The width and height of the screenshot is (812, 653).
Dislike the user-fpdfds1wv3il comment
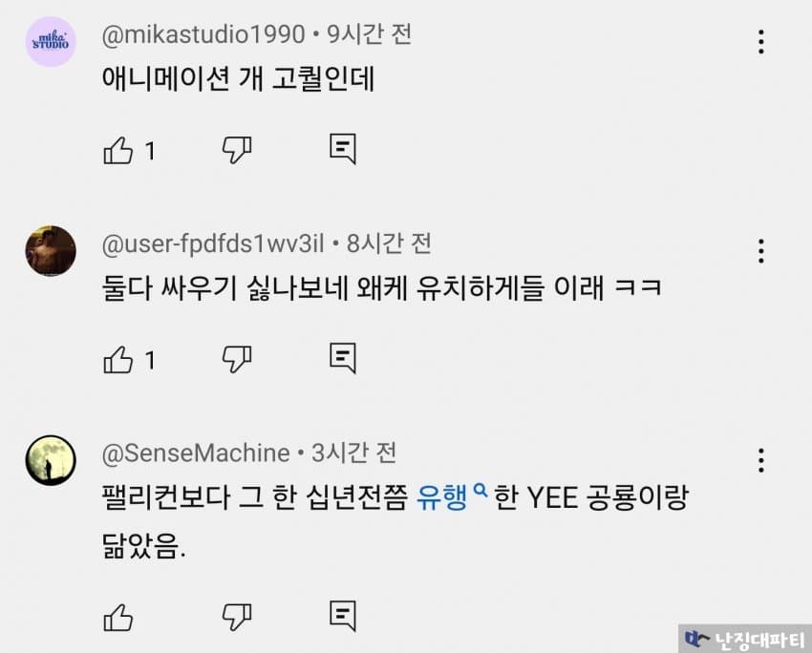click(x=236, y=358)
